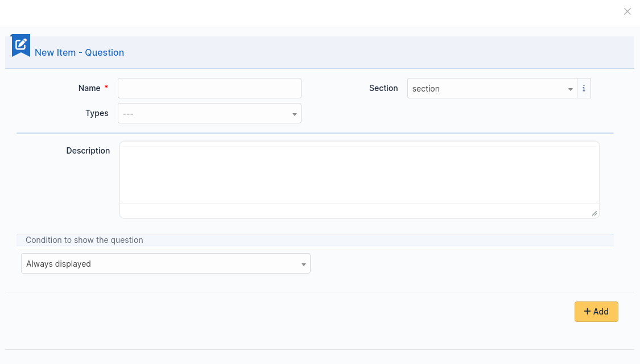The height and width of the screenshot is (364, 640).
Task: Click the Condition to show the question heading
Action: (x=84, y=240)
